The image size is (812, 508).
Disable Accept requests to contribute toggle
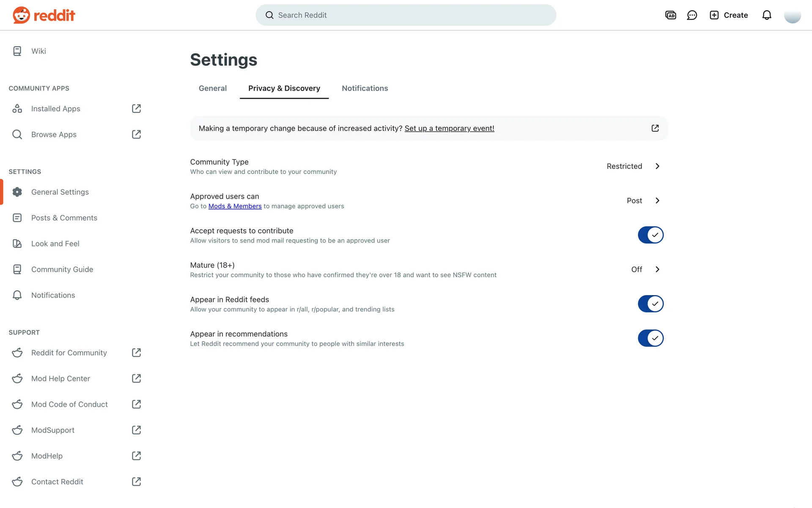(650, 235)
